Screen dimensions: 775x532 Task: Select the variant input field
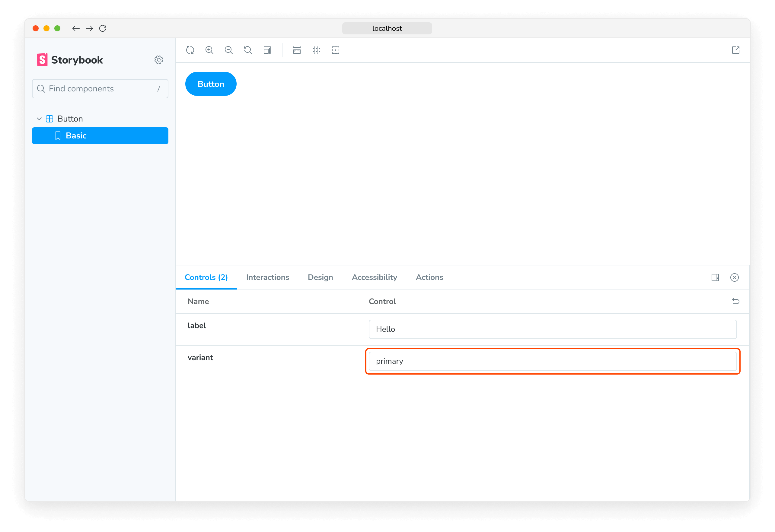tap(552, 361)
